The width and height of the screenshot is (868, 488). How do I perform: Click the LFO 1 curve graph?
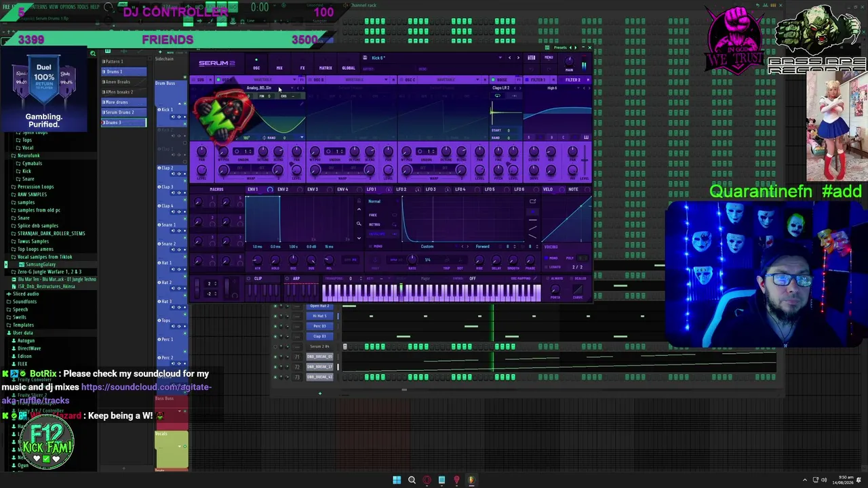[464, 219]
